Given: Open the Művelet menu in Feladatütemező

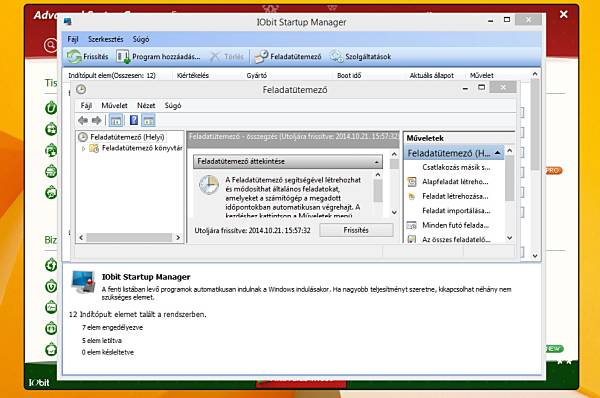Looking at the screenshot, I should (114, 105).
